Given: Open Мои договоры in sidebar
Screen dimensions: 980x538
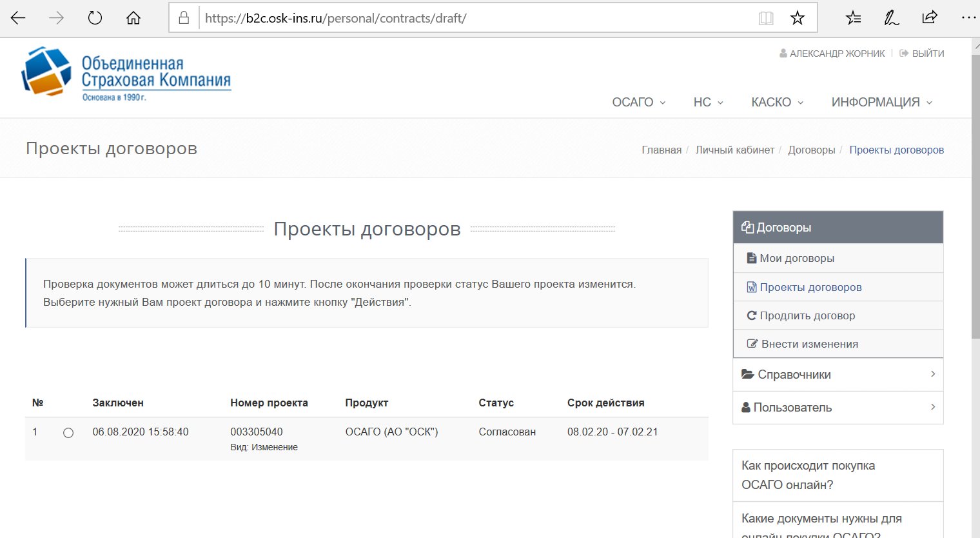Looking at the screenshot, I should [797, 258].
